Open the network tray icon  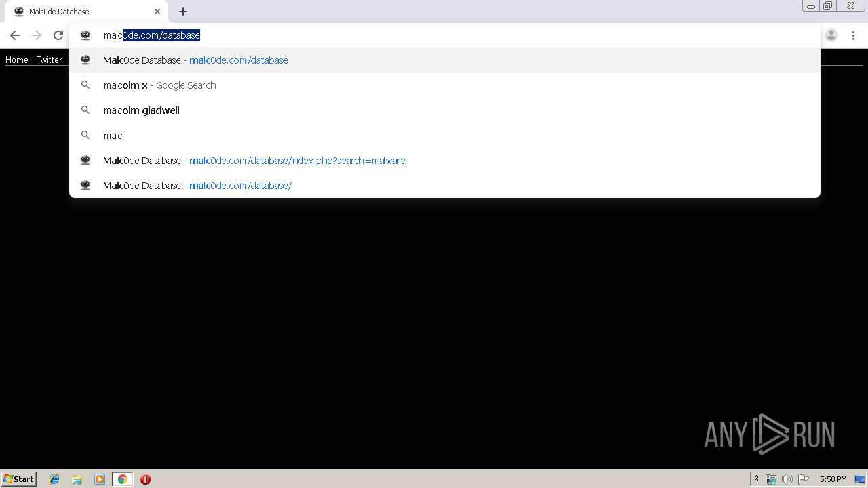coord(771,479)
